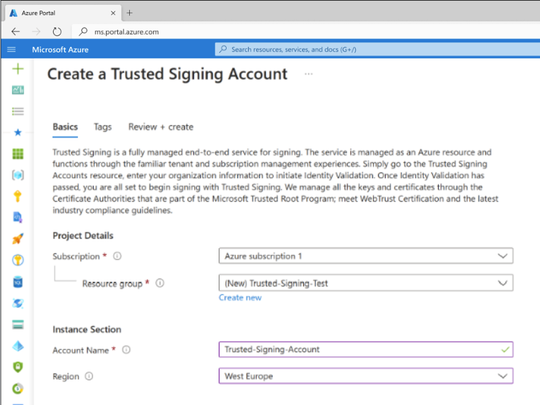The height and width of the screenshot is (405, 540).
Task: Open the SQL databases sidebar icon
Action: point(18,282)
